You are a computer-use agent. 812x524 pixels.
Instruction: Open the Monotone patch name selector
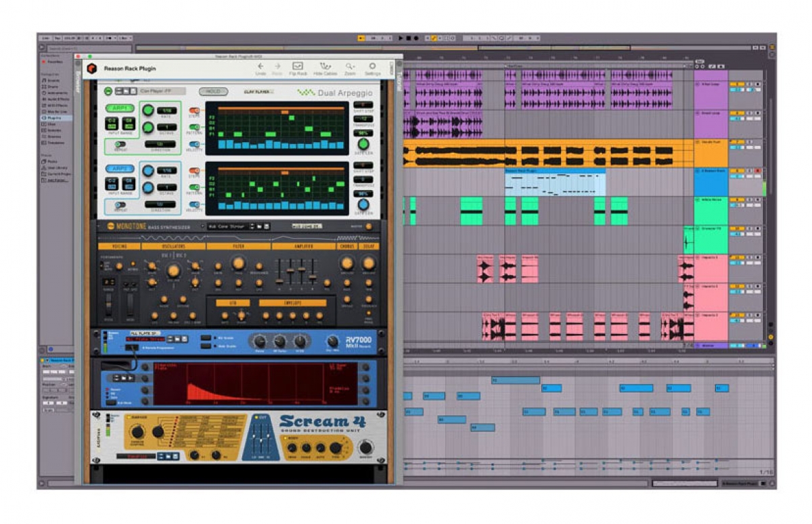coord(228,227)
